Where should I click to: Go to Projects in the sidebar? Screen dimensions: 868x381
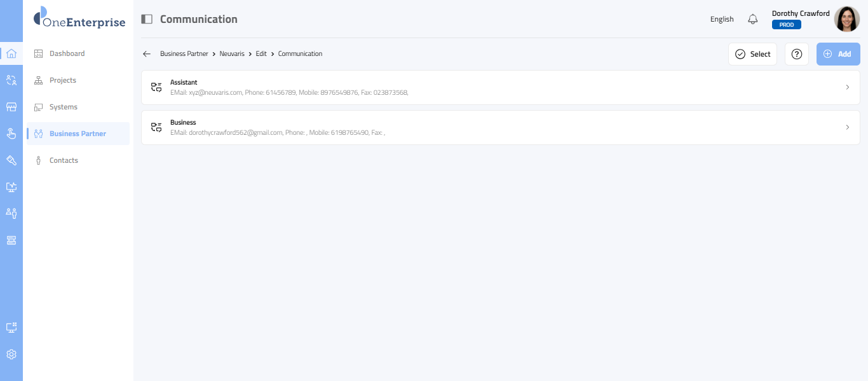click(x=62, y=80)
